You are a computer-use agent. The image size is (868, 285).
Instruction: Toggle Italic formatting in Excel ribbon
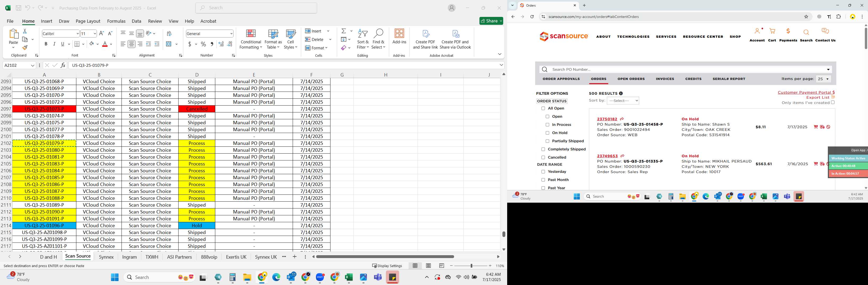(x=54, y=44)
